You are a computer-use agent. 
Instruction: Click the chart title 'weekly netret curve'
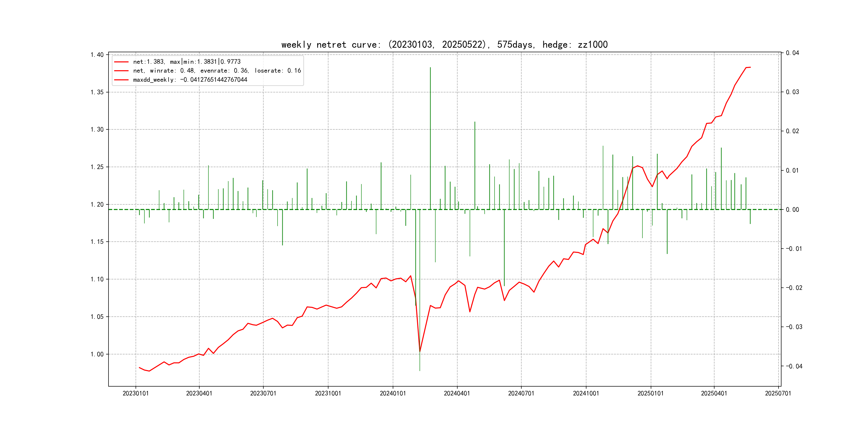click(x=444, y=44)
